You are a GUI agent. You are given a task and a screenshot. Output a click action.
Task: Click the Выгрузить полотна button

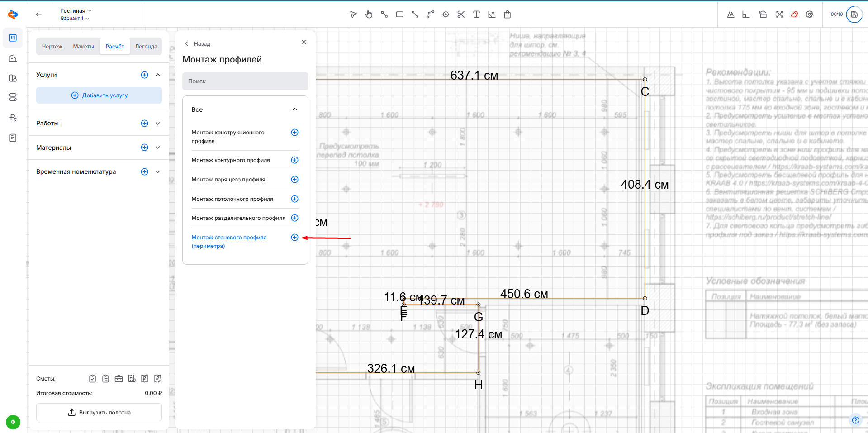pyautogui.click(x=99, y=413)
